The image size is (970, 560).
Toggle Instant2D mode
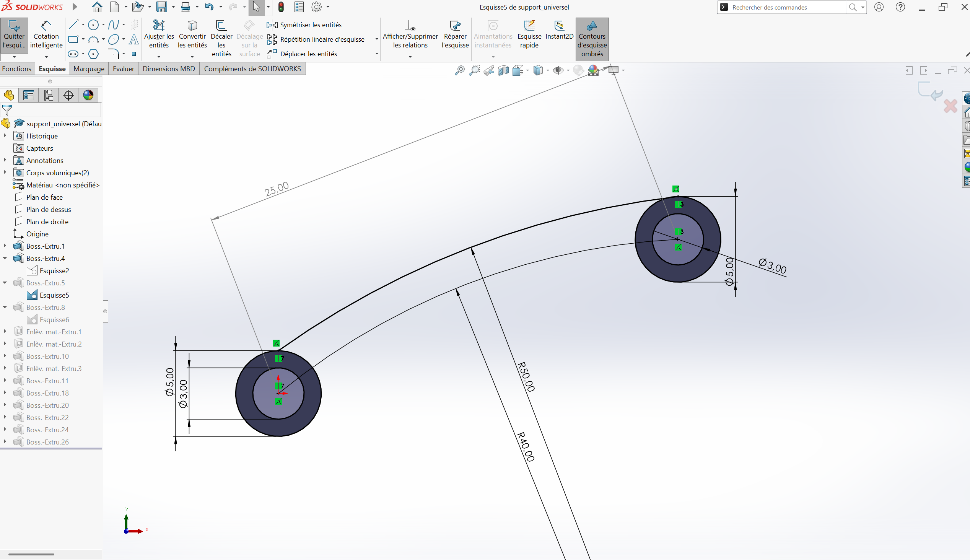(559, 31)
